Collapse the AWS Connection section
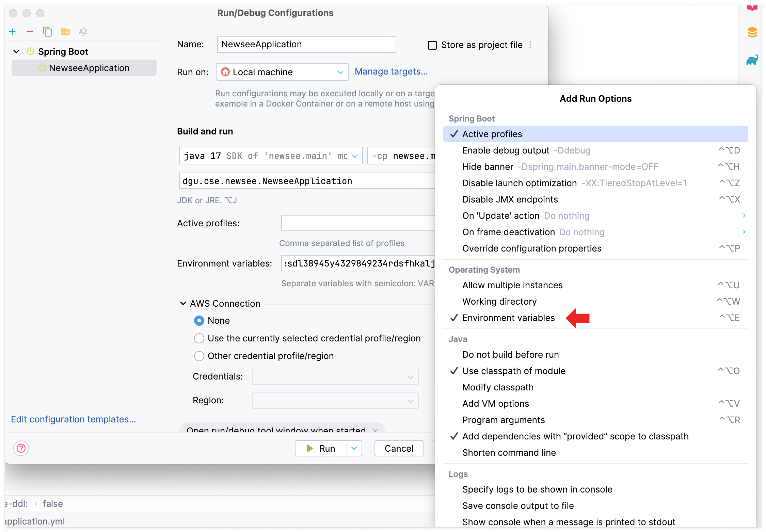 (183, 303)
